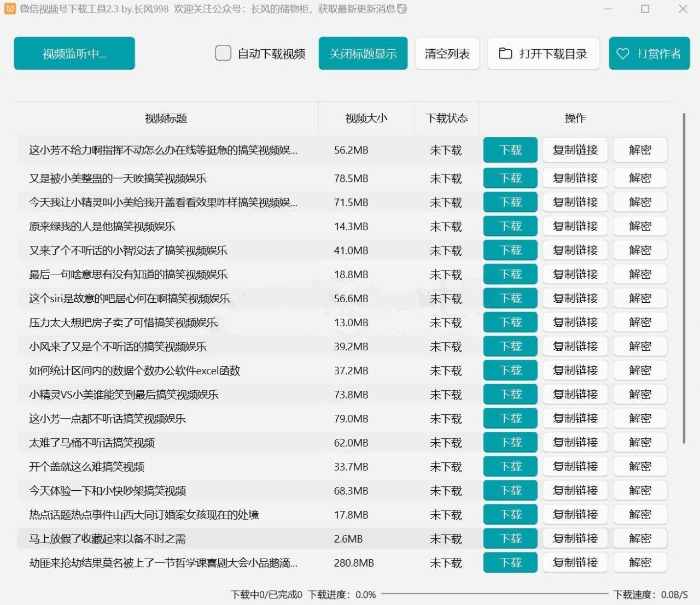Download the 56.2MB 这小芳不给力 video
The width and height of the screenshot is (700, 605).
(510, 150)
